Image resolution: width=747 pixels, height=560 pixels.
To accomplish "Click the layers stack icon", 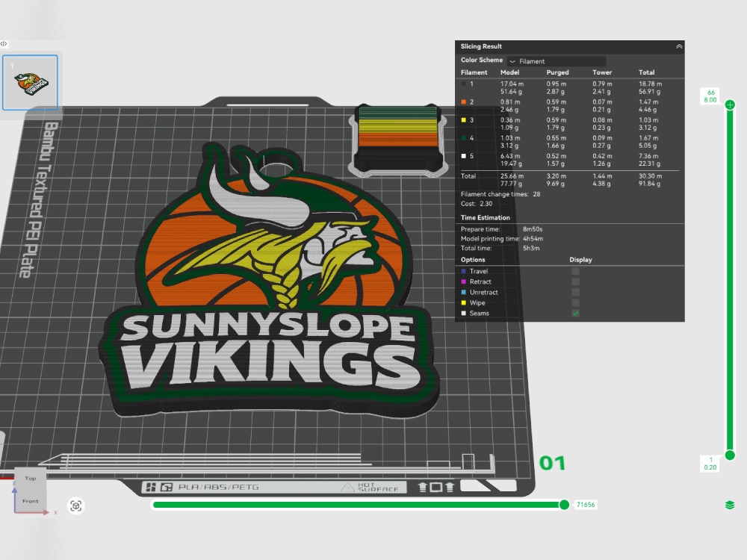I will coord(730,505).
